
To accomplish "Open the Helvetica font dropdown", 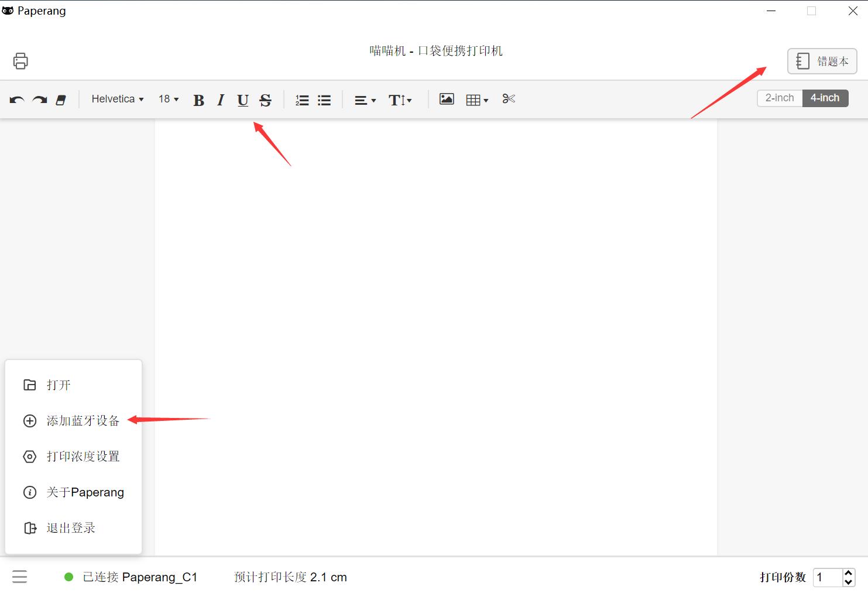I will coord(118,99).
